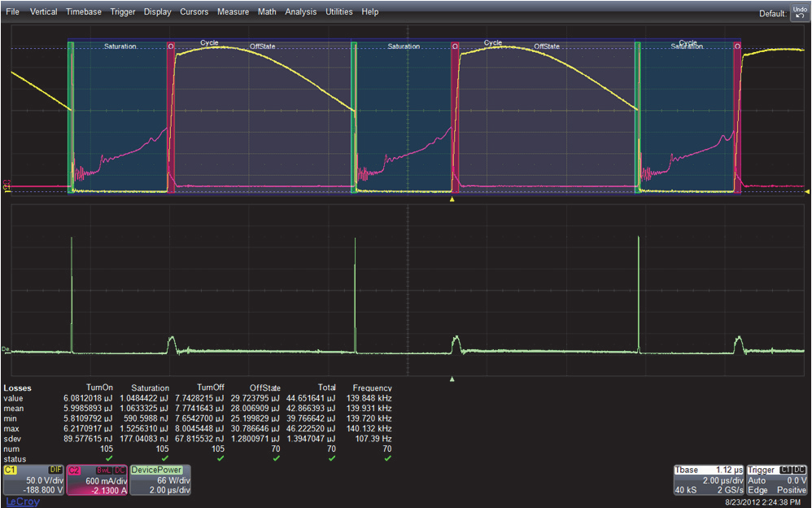Open the Measure menu

click(x=233, y=12)
